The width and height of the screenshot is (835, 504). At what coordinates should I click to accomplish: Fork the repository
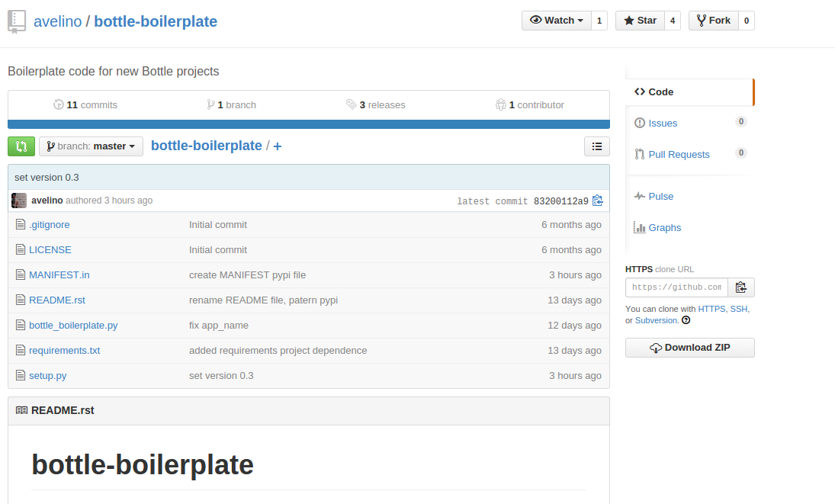click(714, 21)
